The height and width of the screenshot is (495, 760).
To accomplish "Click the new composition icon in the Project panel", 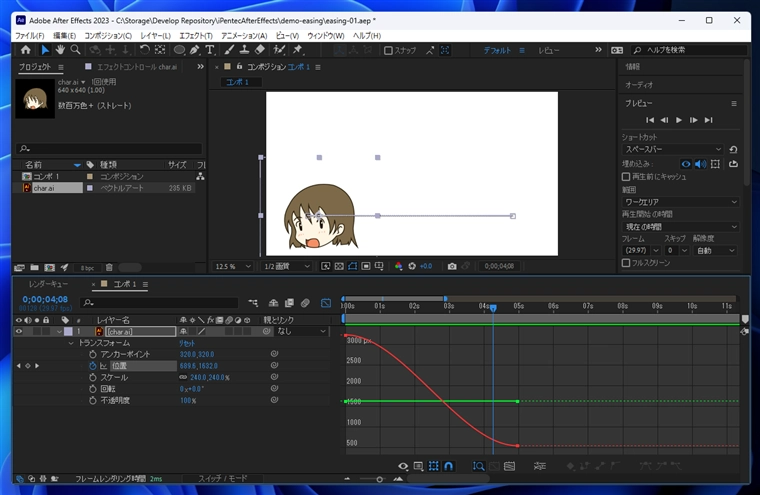I will pyautogui.click(x=49, y=267).
